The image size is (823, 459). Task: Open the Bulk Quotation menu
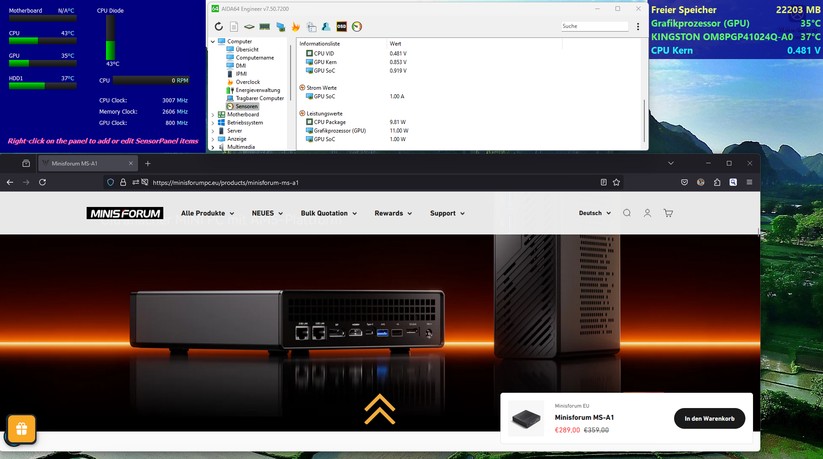tap(329, 213)
